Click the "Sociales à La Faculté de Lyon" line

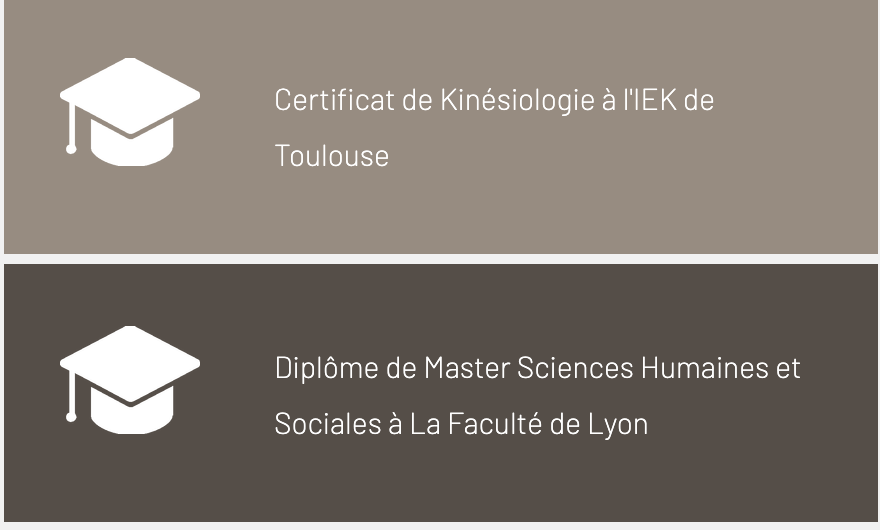[461, 424]
